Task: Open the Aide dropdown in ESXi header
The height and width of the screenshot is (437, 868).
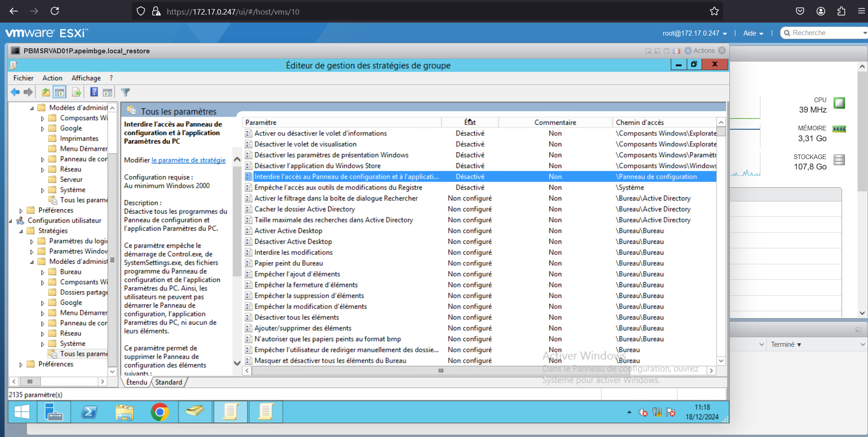Action: tap(753, 33)
